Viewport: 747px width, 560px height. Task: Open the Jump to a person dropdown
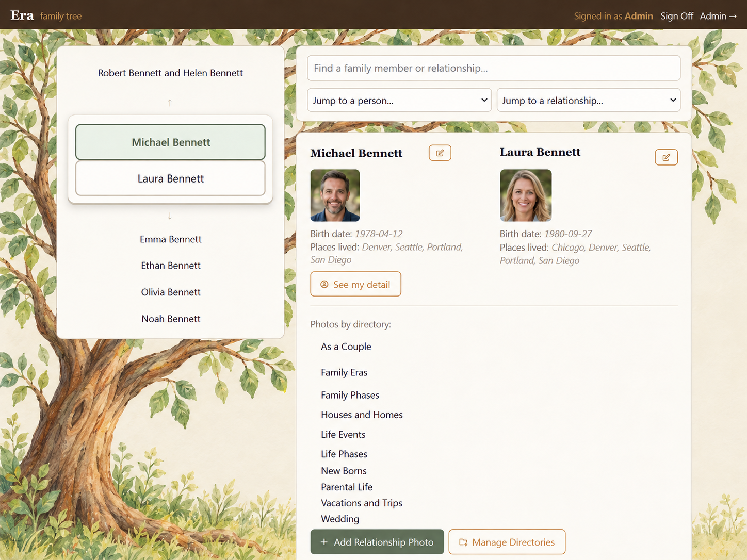pos(400,100)
